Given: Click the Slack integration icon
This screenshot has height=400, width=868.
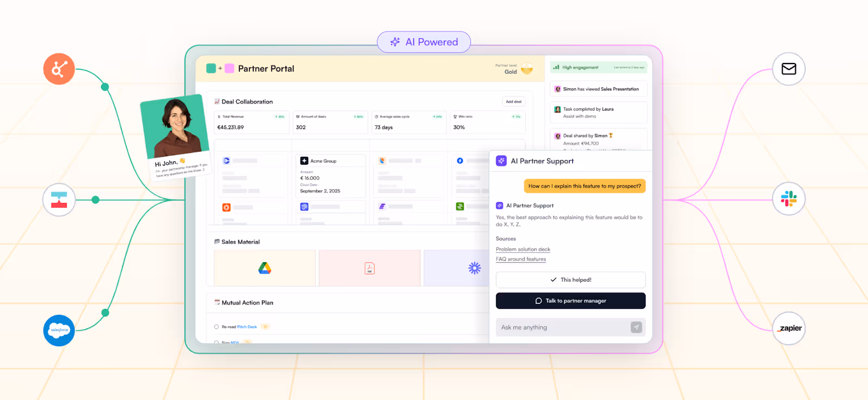Looking at the screenshot, I should click(x=789, y=199).
